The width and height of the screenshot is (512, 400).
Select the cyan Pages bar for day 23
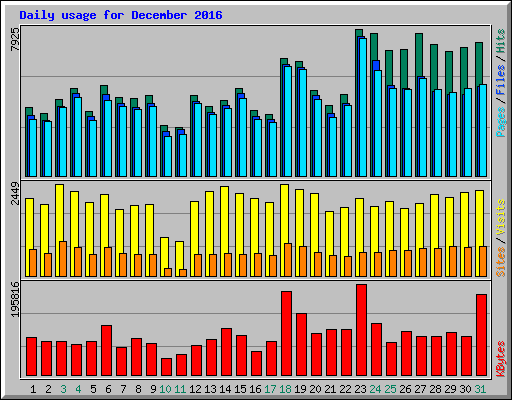363,107
